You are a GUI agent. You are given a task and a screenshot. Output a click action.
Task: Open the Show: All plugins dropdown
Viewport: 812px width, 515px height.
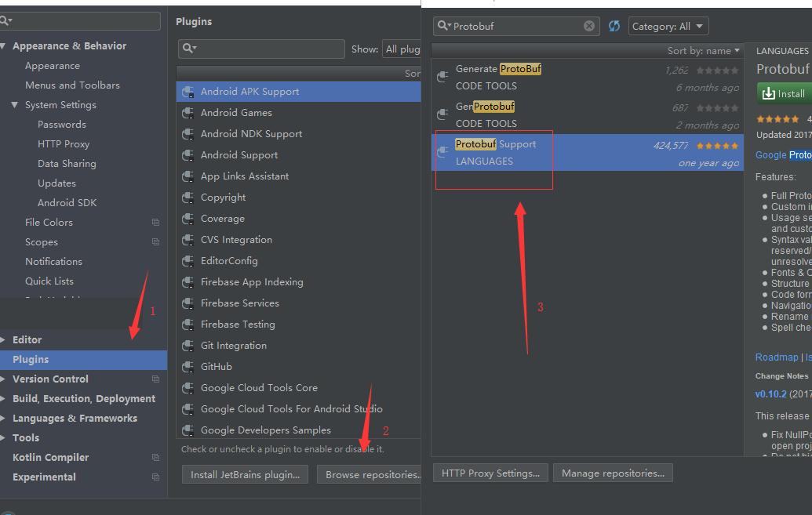coord(402,49)
